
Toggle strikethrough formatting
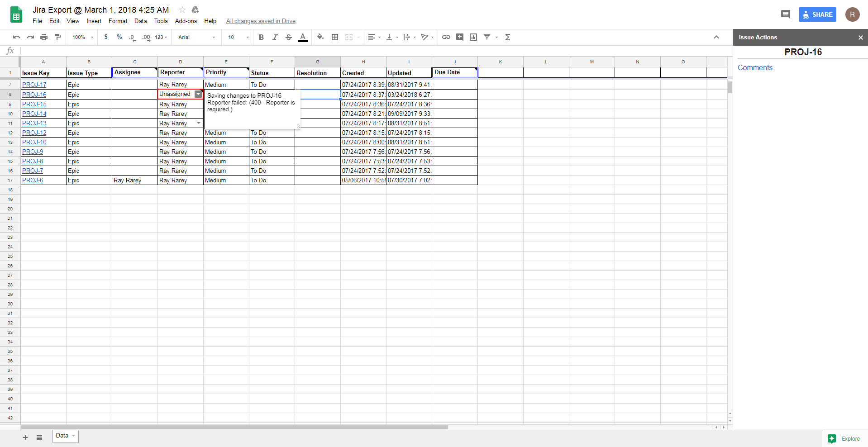(288, 37)
